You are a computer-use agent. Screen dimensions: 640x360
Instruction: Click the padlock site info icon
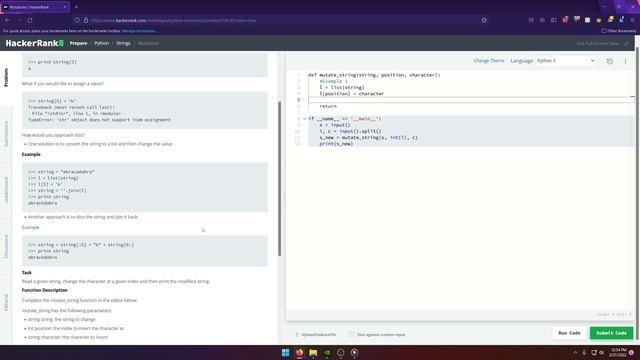coord(86,20)
